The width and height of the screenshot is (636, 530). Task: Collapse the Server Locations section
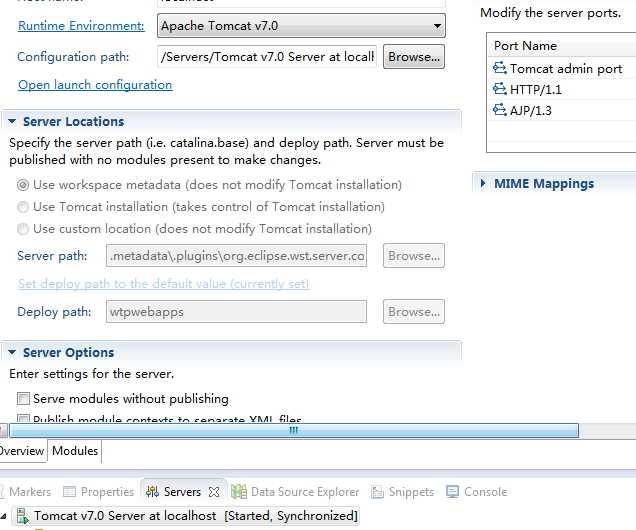(x=12, y=121)
